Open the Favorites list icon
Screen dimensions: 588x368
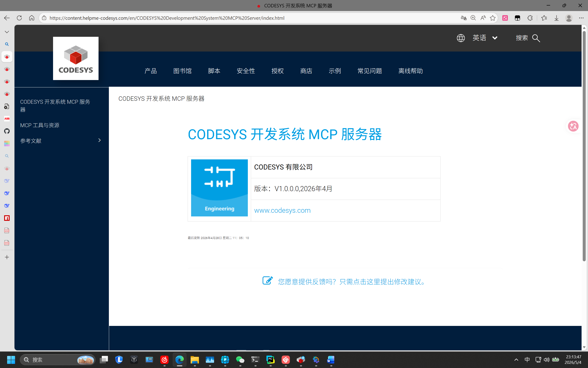(544, 18)
